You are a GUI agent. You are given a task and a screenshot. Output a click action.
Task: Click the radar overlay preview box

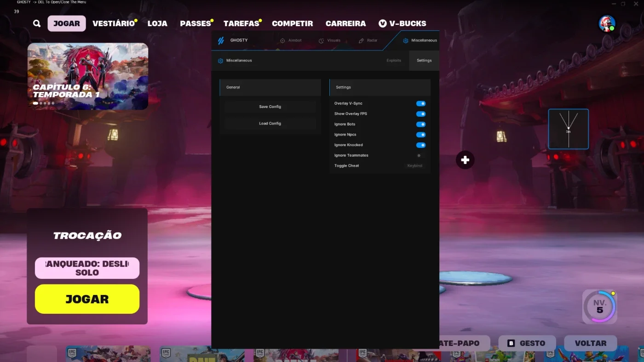[x=569, y=129]
